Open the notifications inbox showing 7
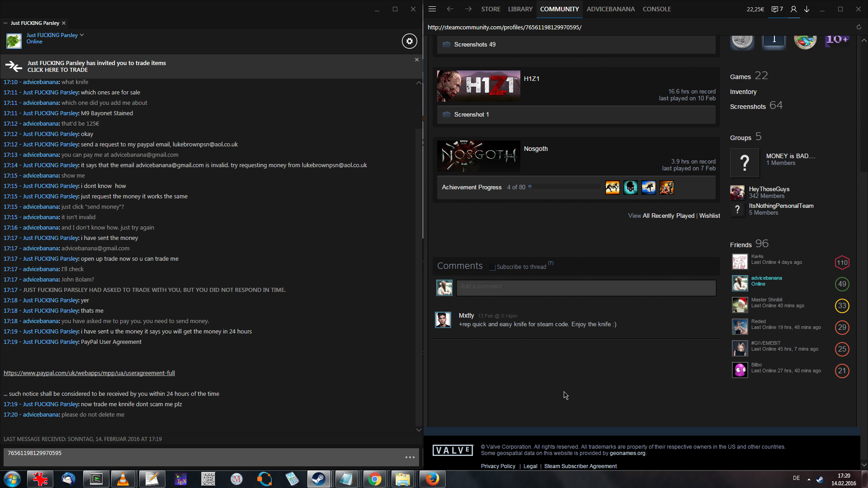868x488 pixels. 777,9
